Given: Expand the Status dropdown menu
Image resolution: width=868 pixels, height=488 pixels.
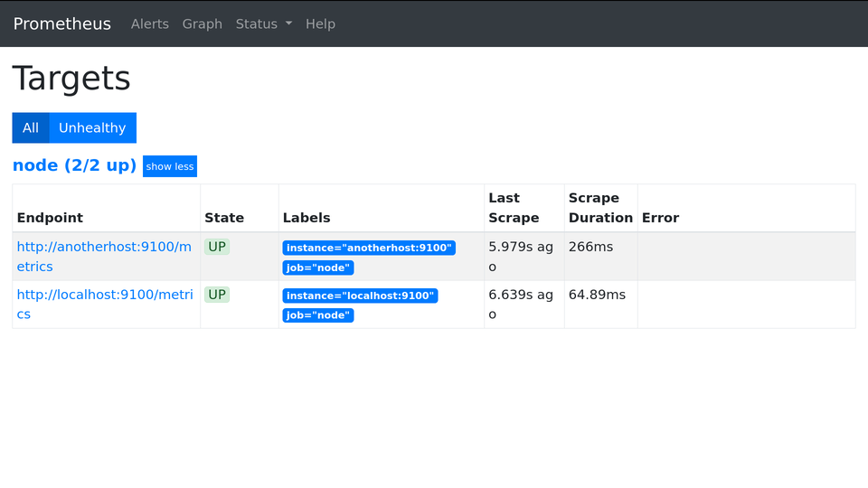Looking at the screenshot, I should pos(263,24).
